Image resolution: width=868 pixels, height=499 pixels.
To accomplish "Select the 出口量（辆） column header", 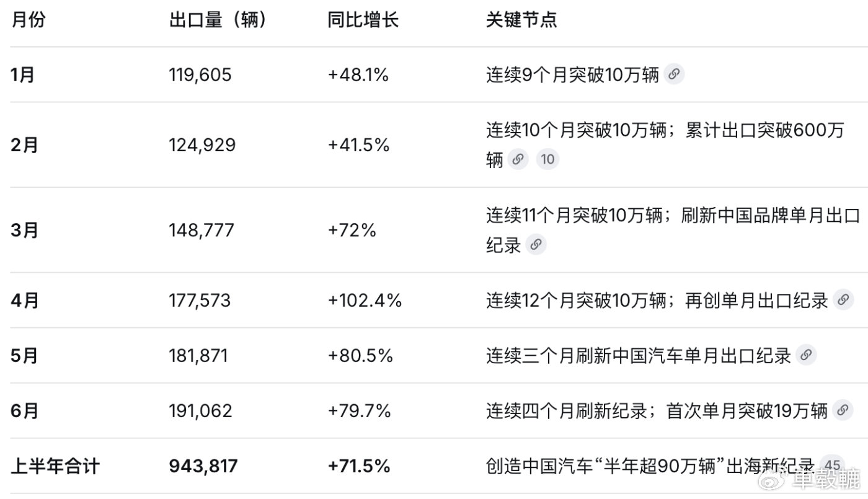I will [218, 19].
